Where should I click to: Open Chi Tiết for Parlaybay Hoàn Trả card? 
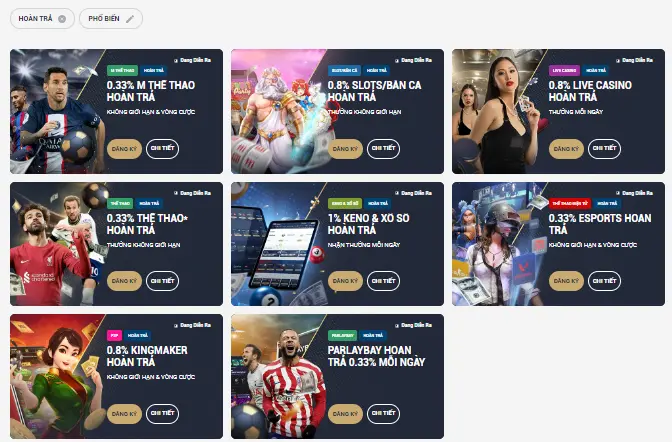384,414
